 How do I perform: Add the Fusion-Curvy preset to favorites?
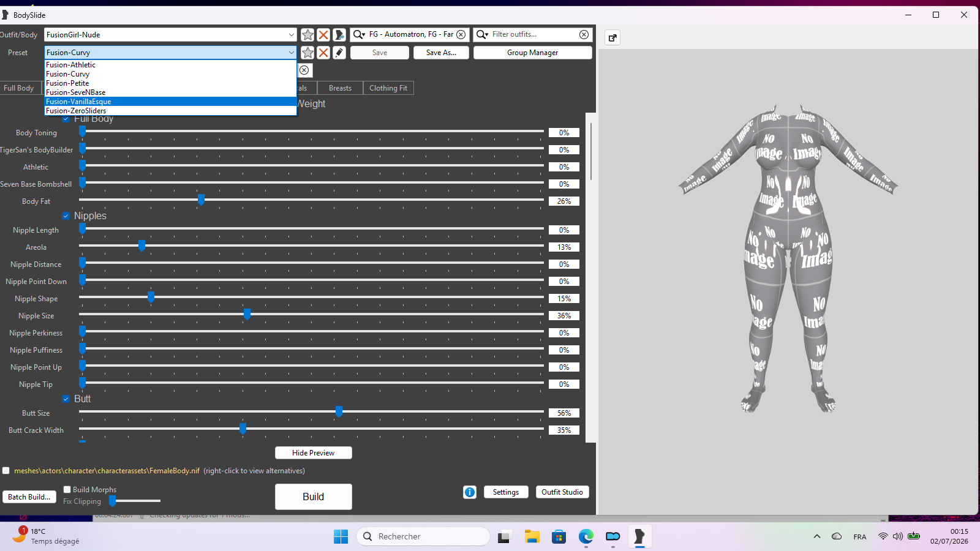click(x=307, y=53)
